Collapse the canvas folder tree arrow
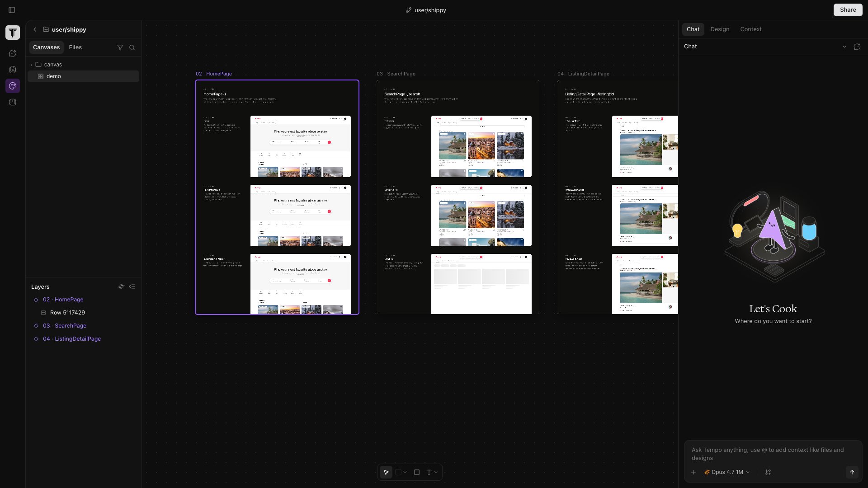Image resolution: width=868 pixels, height=488 pixels. point(31,65)
